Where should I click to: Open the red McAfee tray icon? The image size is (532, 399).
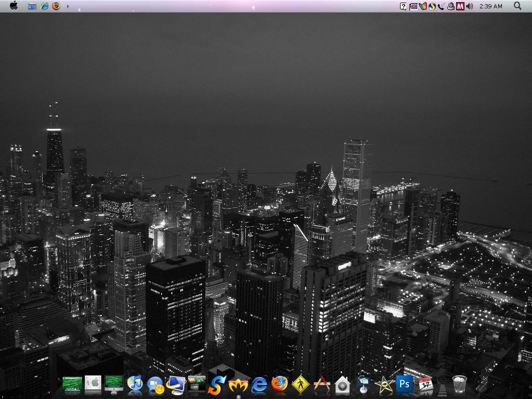[x=460, y=6]
